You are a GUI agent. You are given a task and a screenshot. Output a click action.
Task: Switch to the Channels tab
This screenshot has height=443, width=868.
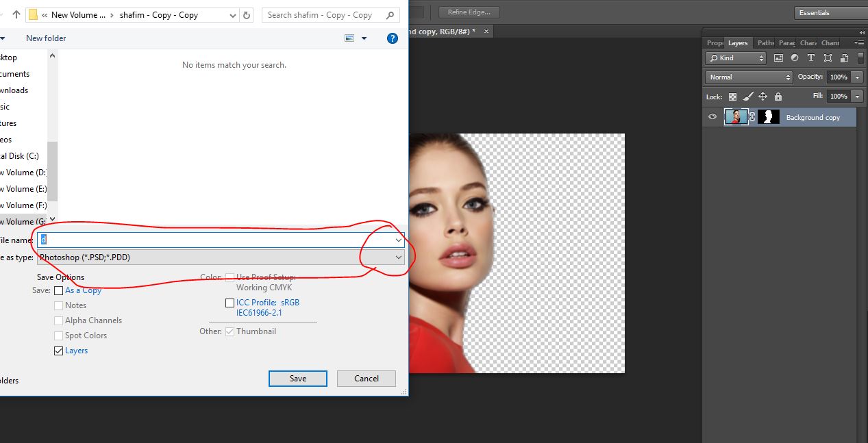(x=830, y=42)
